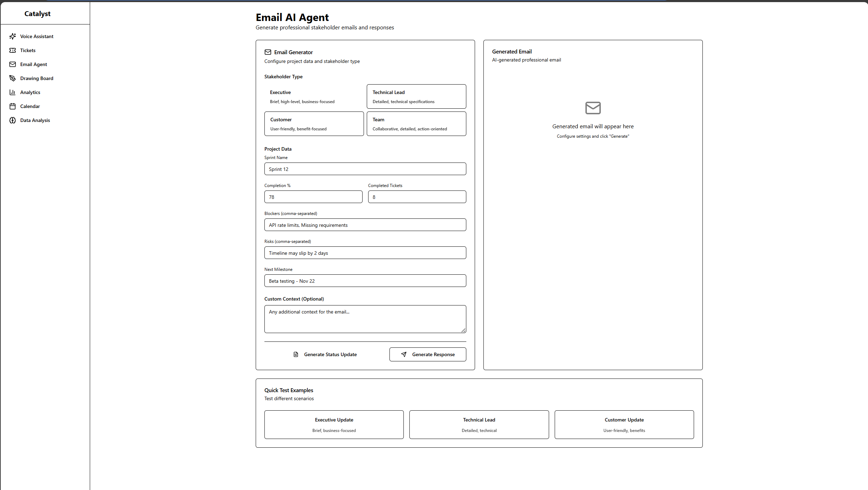This screenshot has width=868, height=490.
Task: Select the Customer stakeholder type
Action: click(x=314, y=124)
